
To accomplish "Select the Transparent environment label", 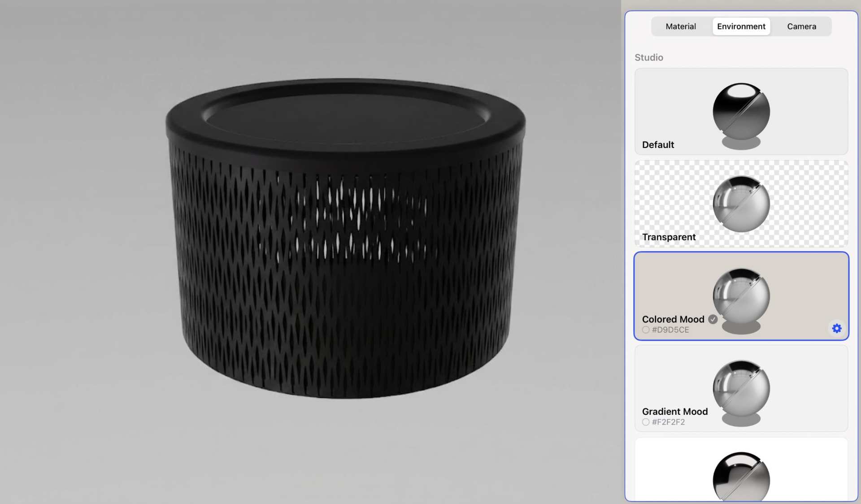I will [x=669, y=237].
